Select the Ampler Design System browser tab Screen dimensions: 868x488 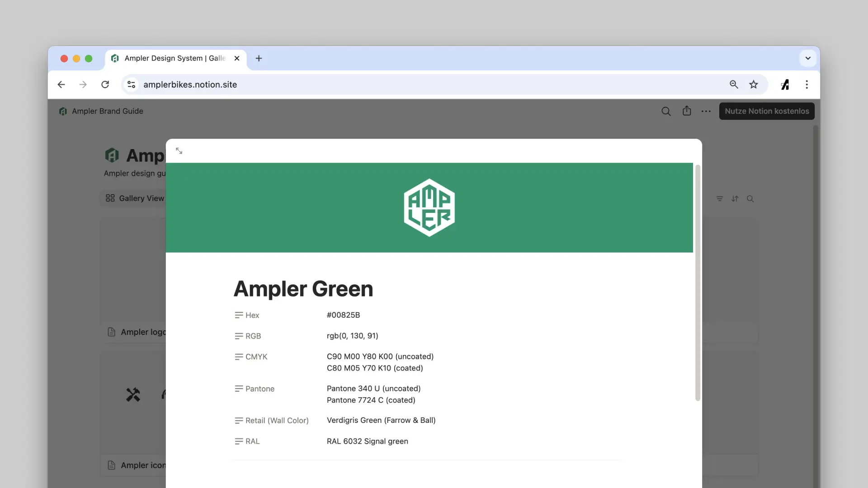(175, 58)
